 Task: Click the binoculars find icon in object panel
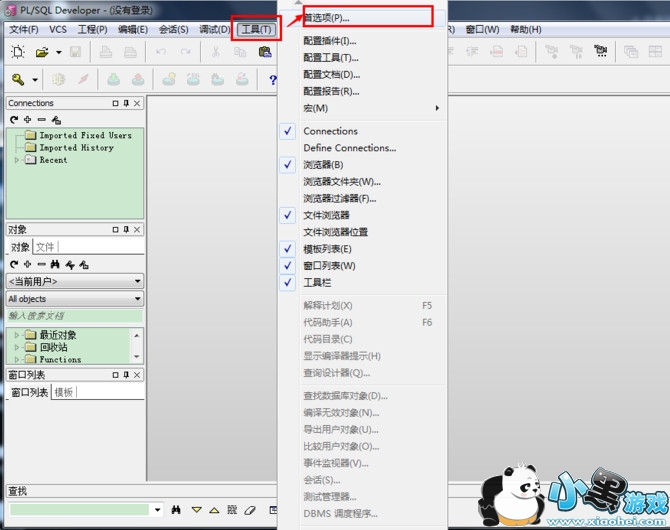(x=55, y=265)
